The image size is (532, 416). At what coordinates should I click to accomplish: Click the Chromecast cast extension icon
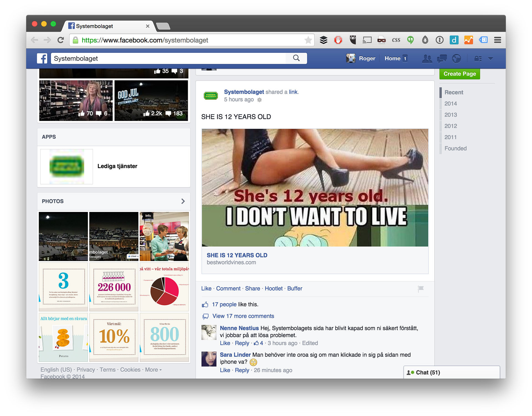coord(367,40)
